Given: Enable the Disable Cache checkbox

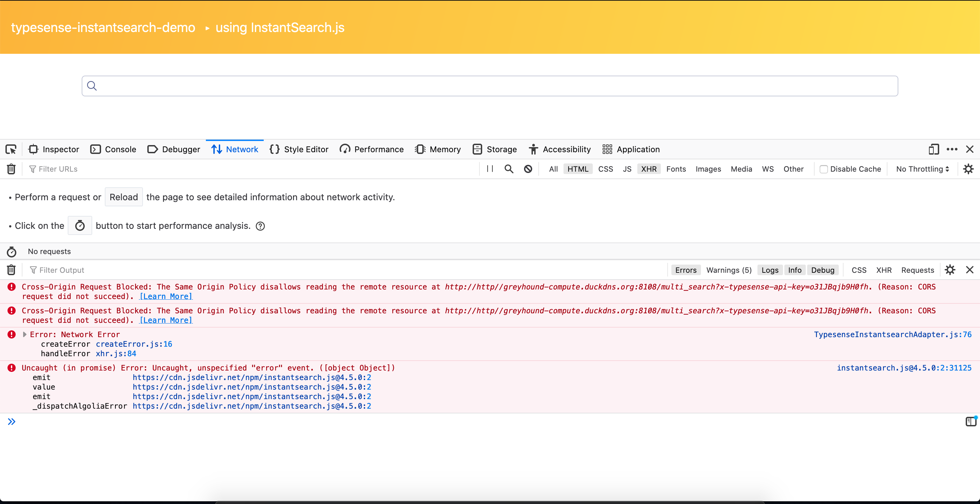Looking at the screenshot, I should [823, 169].
